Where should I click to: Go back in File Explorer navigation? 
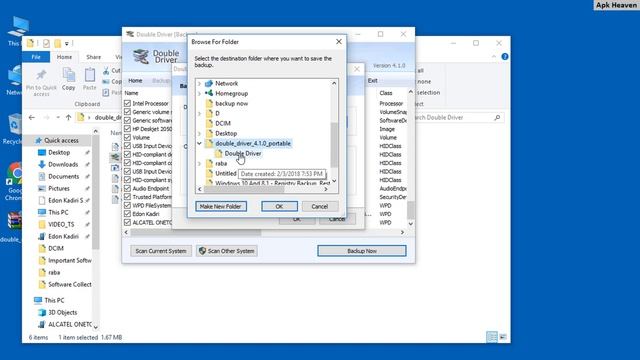[x=32, y=118]
